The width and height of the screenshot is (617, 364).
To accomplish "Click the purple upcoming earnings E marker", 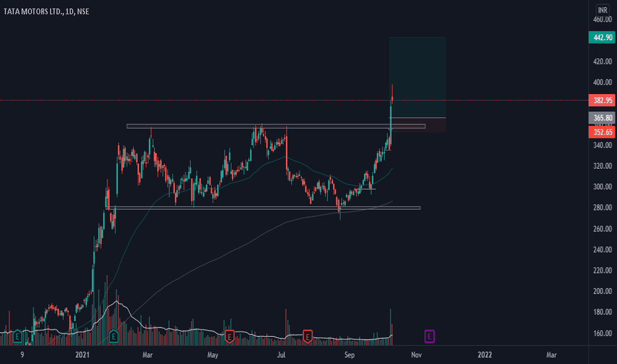I will tap(429, 336).
